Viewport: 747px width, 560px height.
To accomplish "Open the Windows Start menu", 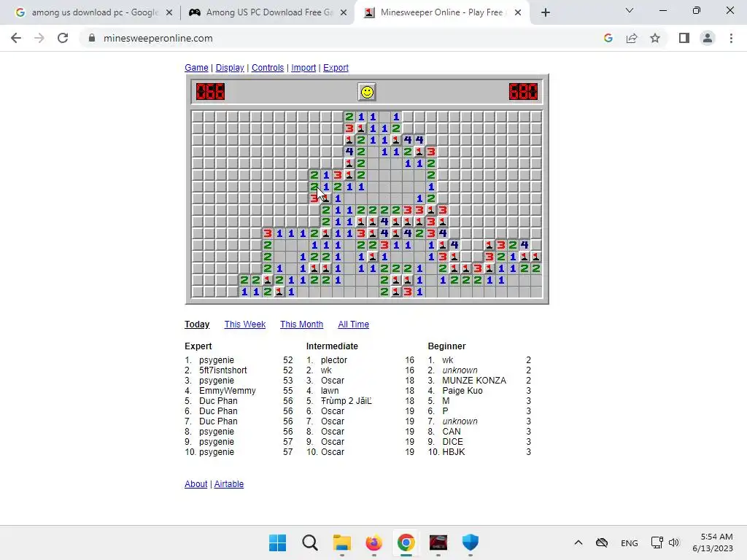I will click(x=277, y=542).
